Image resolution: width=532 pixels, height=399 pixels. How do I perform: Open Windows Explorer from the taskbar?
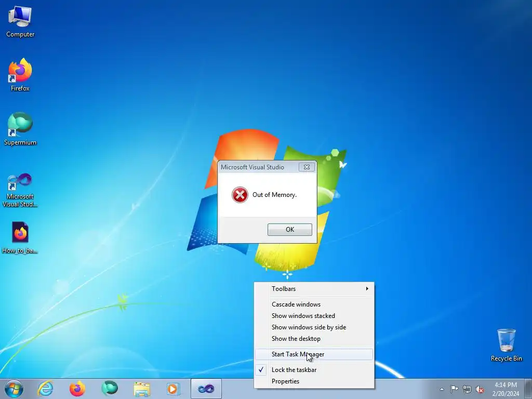point(141,389)
